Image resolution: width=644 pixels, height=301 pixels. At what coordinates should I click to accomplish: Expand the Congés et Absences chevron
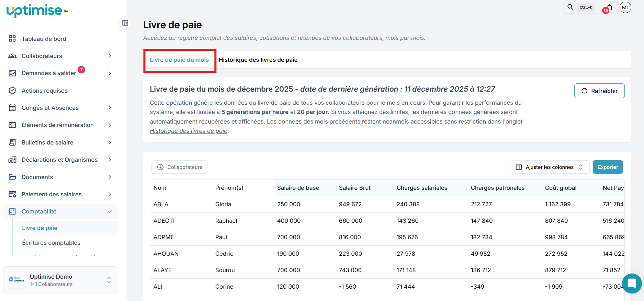[110, 108]
